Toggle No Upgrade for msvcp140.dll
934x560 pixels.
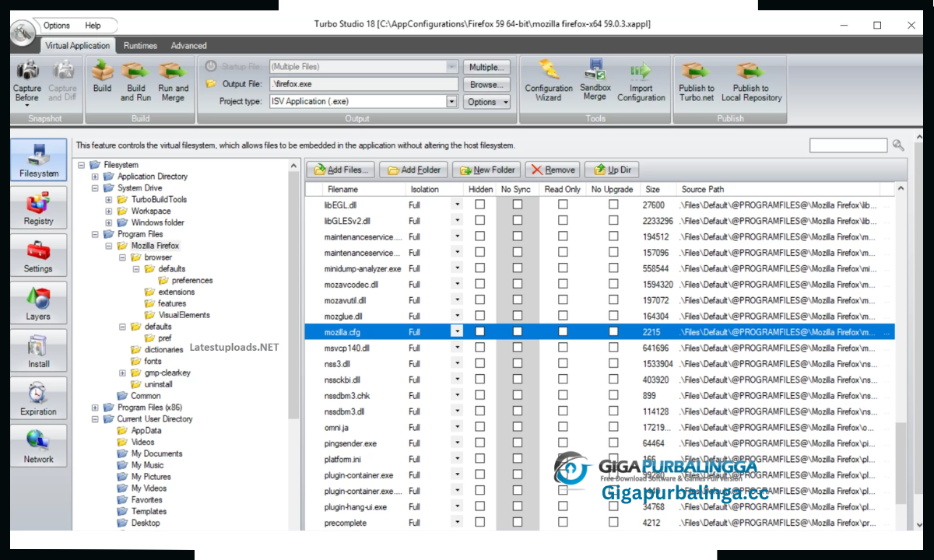(613, 348)
